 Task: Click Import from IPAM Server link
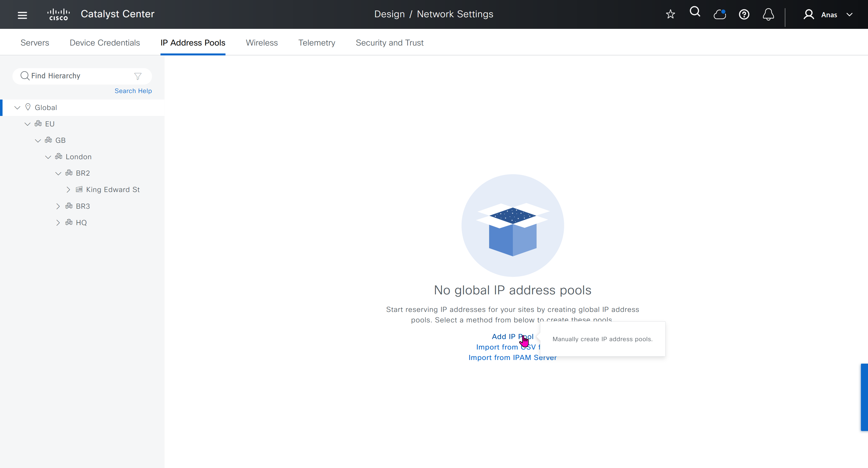[512, 358]
